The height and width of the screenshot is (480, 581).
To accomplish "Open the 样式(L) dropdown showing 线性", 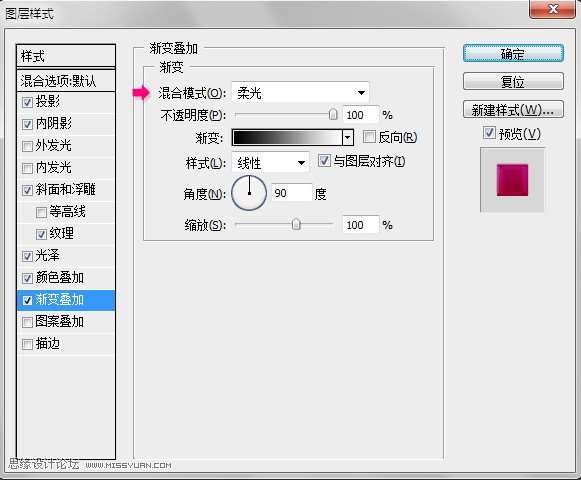I will coord(270,162).
